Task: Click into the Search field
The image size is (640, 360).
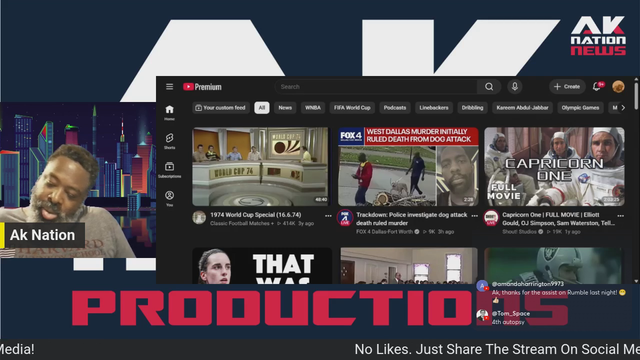Action: [x=376, y=87]
